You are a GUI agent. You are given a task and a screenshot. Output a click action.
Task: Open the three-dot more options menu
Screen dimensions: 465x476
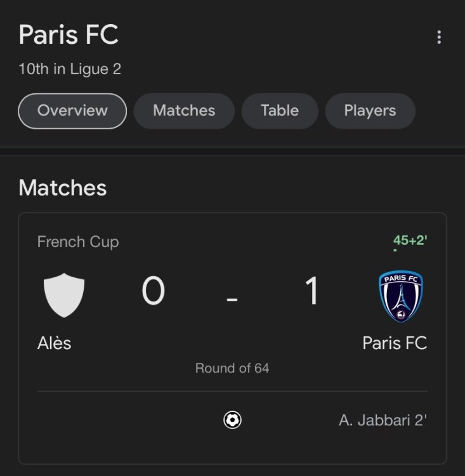click(438, 37)
